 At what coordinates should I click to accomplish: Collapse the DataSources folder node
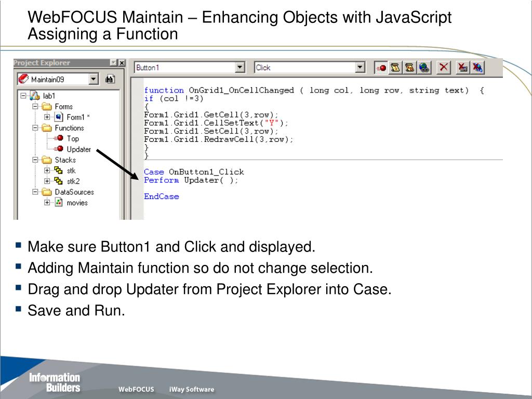click(x=35, y=192)
